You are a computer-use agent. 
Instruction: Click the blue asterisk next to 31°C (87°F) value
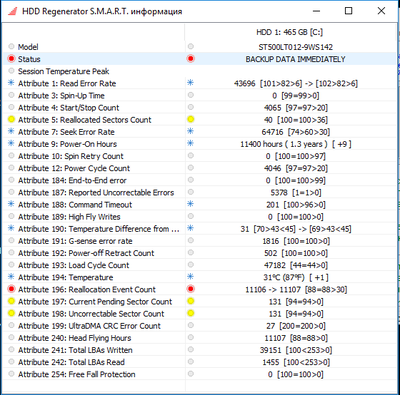191,277
